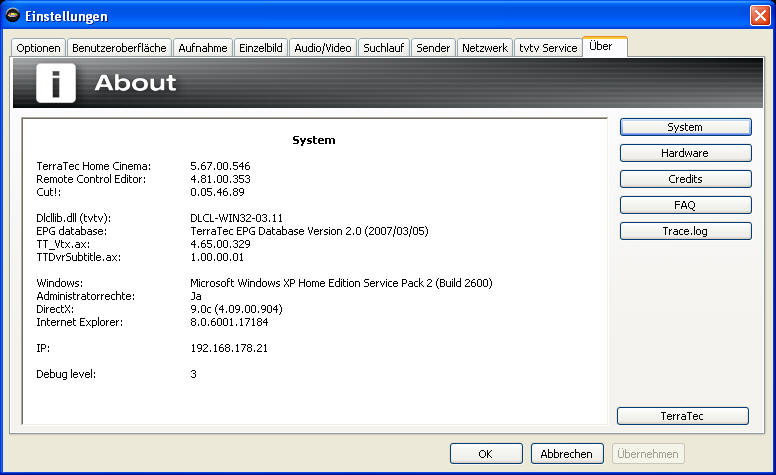Open the Audio/Video tab
The height and width of the screenshot is (475, 776).
(x=323, y=48)
